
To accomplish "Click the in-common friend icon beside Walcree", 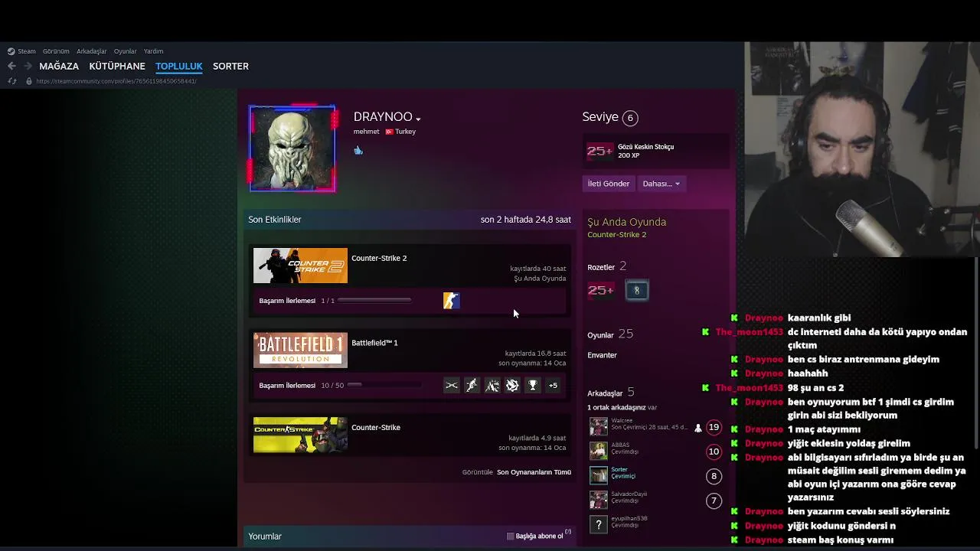I will click(697, 429).
